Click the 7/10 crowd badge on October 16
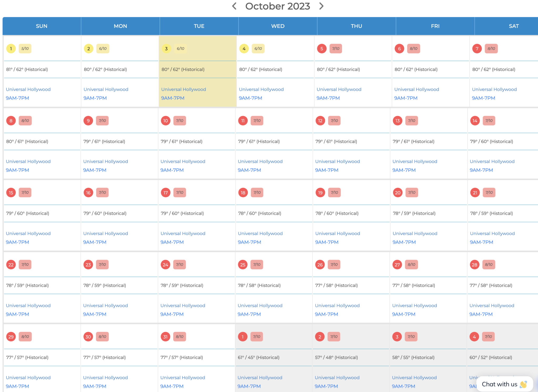This screenshot has width=538, height=392. coord(102,193)
